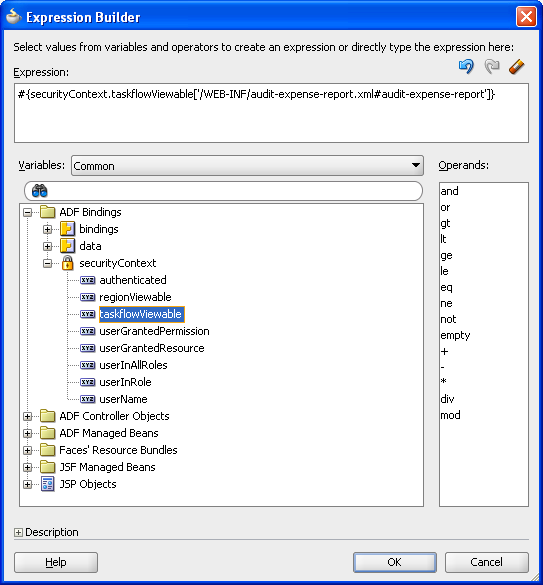Click the ADF Controller Objects folder icon

click(48, 416)
